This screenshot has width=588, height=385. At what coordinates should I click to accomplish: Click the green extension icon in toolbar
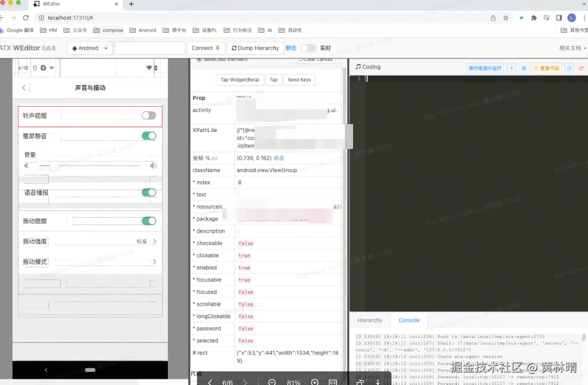pyautogui.click(x=521, y=18)
